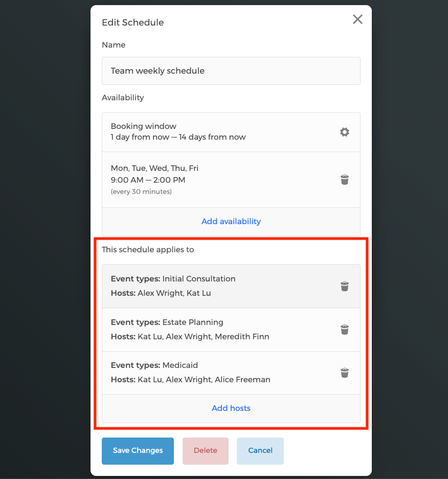Select the 9:00 AM — 2:00 PM text
Screen dimensions: 448x479
click(x=148, y=180)
